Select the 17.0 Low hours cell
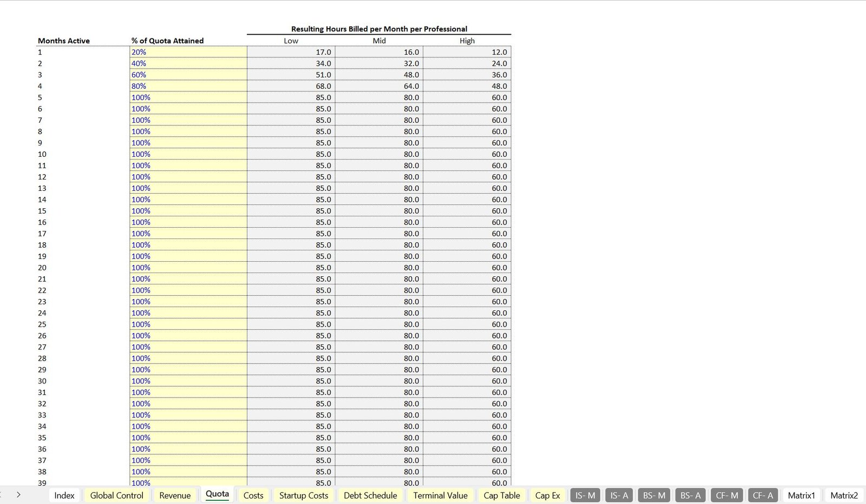 [x=291, y=52]
